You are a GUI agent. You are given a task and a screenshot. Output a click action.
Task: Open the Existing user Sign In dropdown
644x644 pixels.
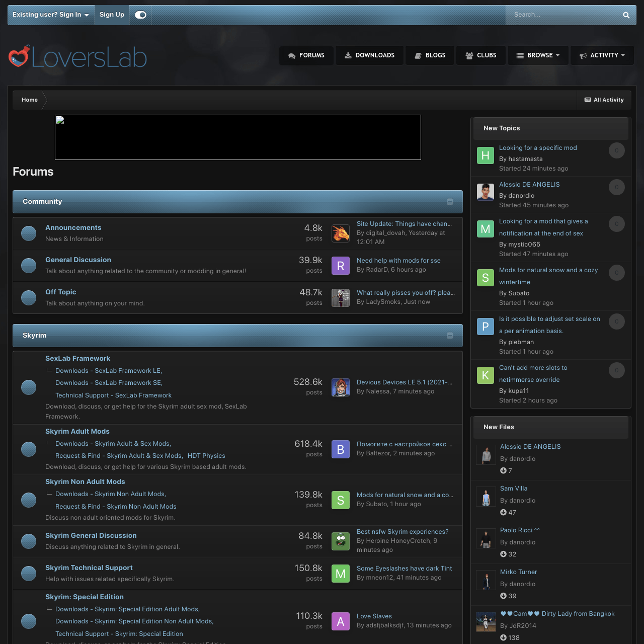pos(50,15)
